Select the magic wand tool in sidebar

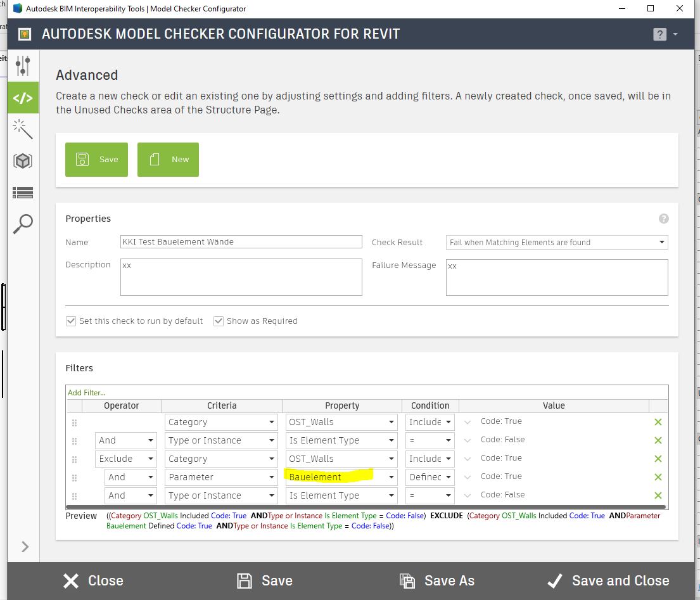23,129
